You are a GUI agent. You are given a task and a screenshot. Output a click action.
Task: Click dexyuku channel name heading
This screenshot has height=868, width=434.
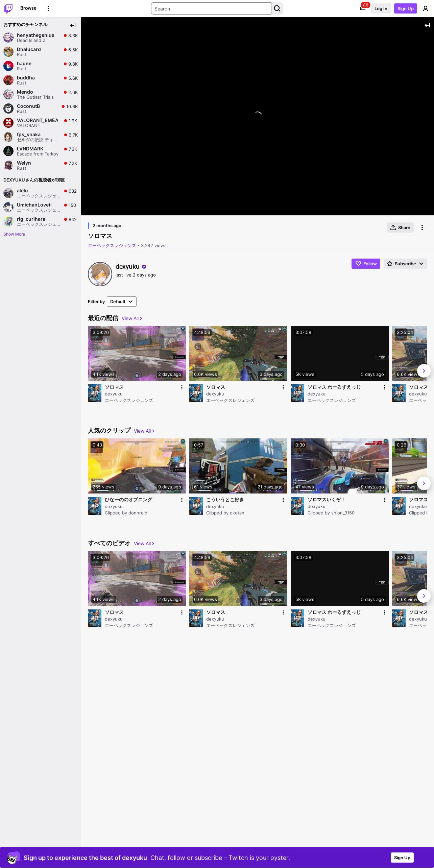tap(127, 267)
